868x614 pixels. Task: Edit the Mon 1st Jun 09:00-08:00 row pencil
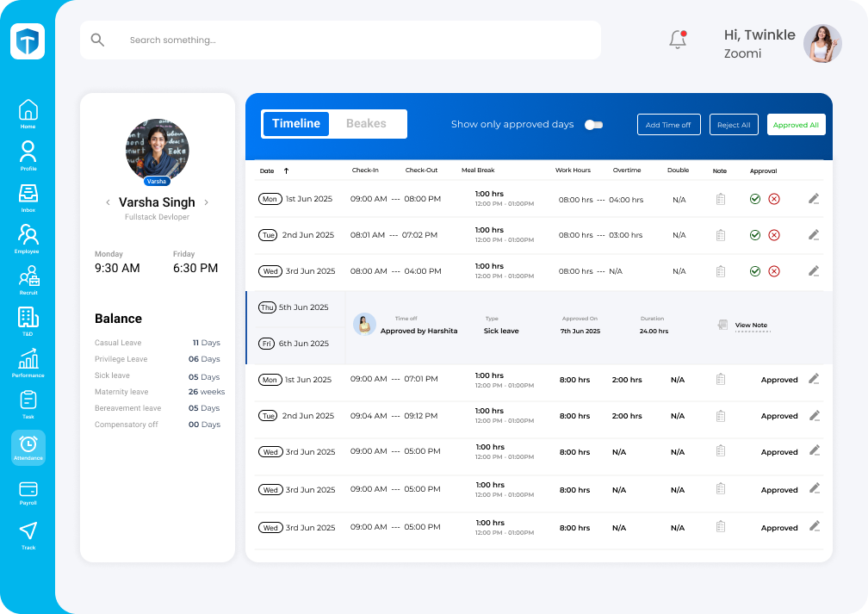coord(814,199)
